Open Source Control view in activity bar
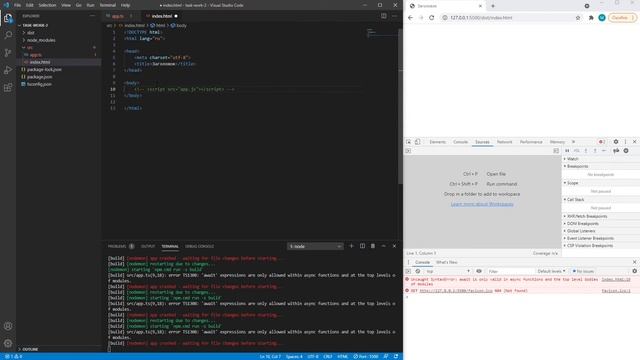 (x=8, y=53)
